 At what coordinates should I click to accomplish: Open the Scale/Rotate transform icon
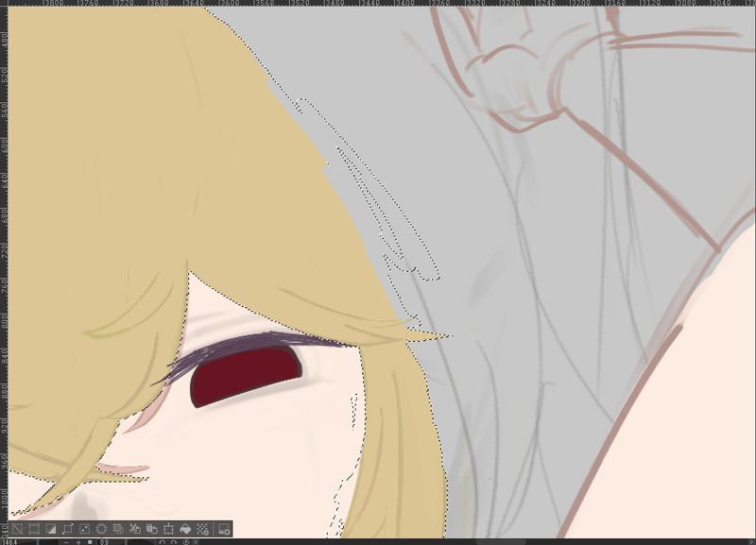pos(168,529)
